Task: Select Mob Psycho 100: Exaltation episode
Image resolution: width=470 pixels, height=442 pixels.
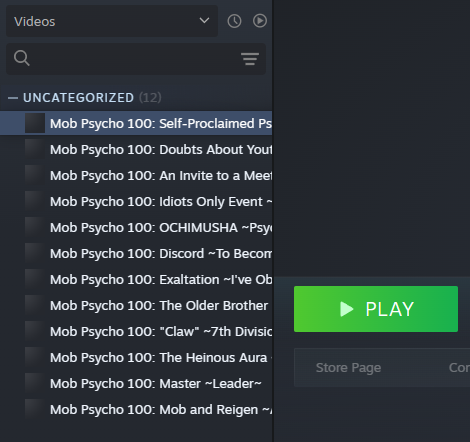Action: (136, 279)
